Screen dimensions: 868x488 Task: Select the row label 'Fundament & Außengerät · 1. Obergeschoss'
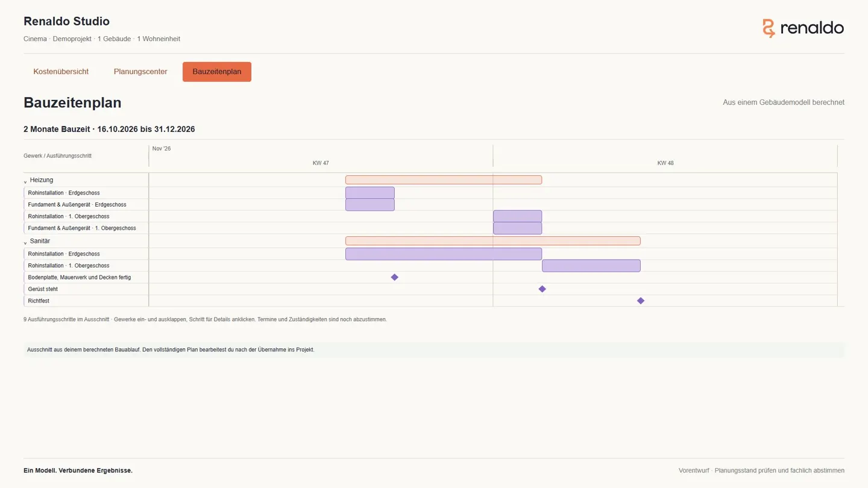[x=82, y=228]
